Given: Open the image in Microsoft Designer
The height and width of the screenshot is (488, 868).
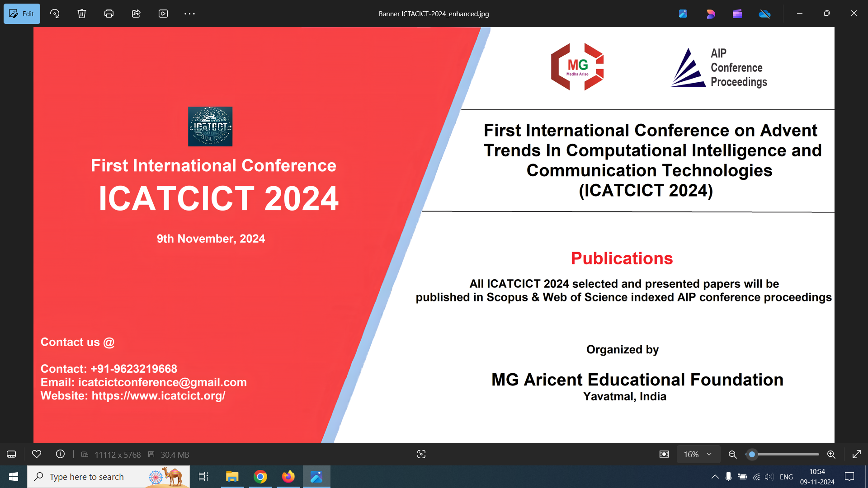Looking at the screenshot, I should [x=711, y=14].
